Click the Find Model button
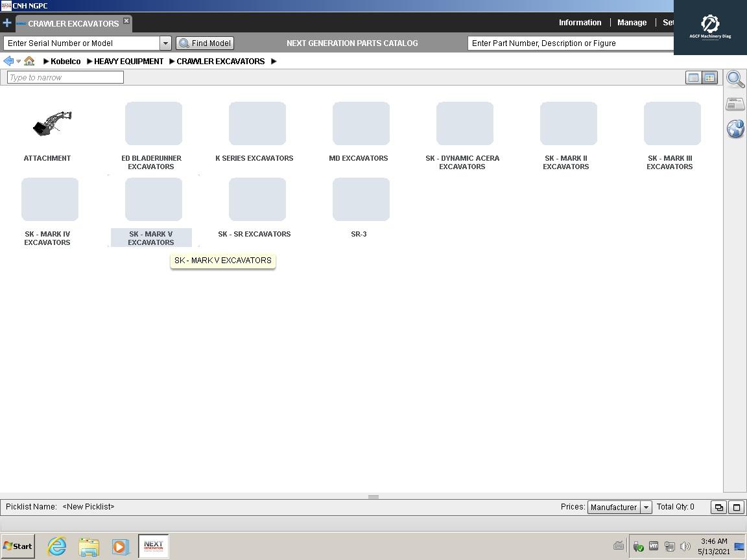 coord(204,43)
